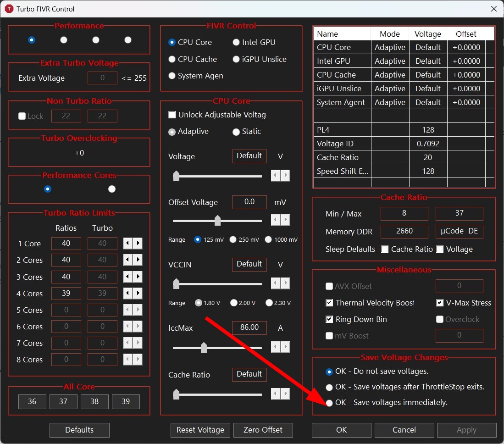This screenshot has width=504, height=444.
Task: Click the increase arrow for 4 Cores ratio
Action: click(x=138, y=293)
